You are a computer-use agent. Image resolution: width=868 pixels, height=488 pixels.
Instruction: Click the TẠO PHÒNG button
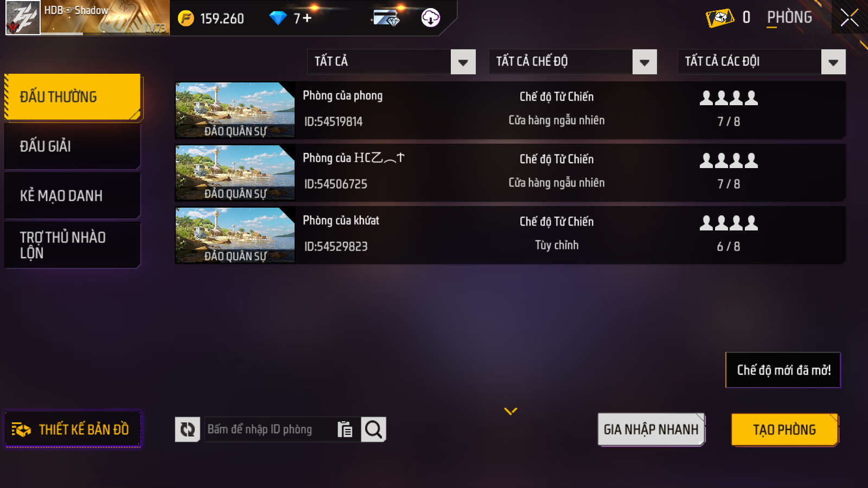(x=784, y=429)
